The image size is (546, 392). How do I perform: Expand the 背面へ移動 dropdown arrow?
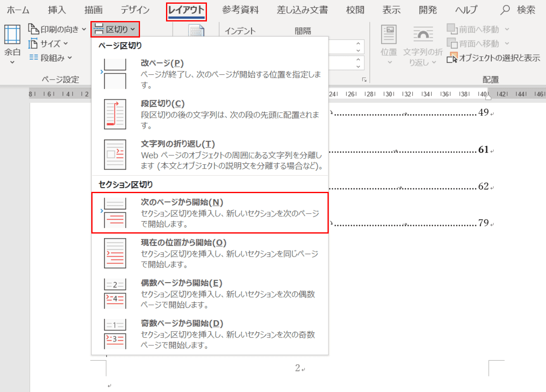507,43
